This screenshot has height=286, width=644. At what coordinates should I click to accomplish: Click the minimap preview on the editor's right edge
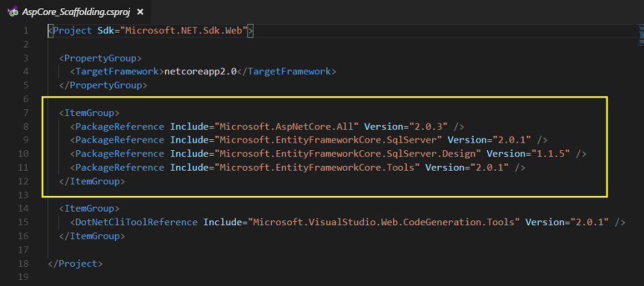click(641, 35)
